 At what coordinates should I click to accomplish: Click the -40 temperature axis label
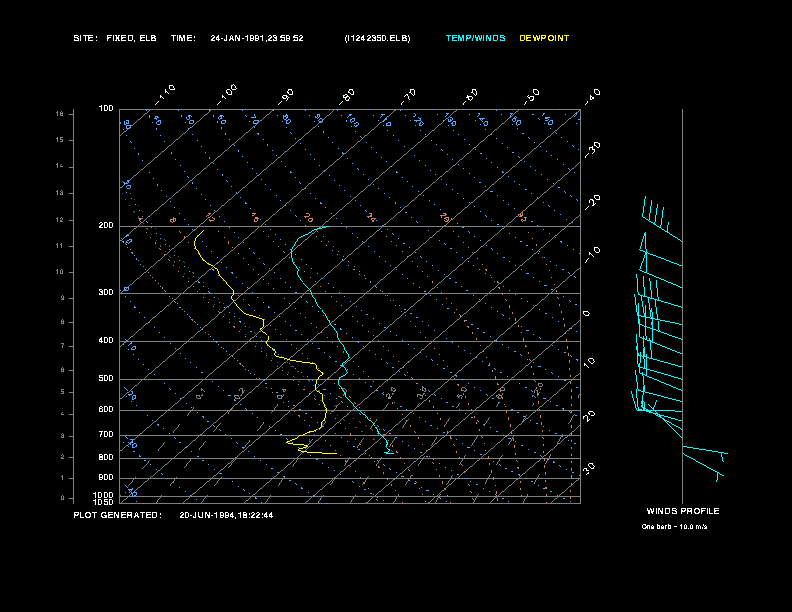[592, 97]
